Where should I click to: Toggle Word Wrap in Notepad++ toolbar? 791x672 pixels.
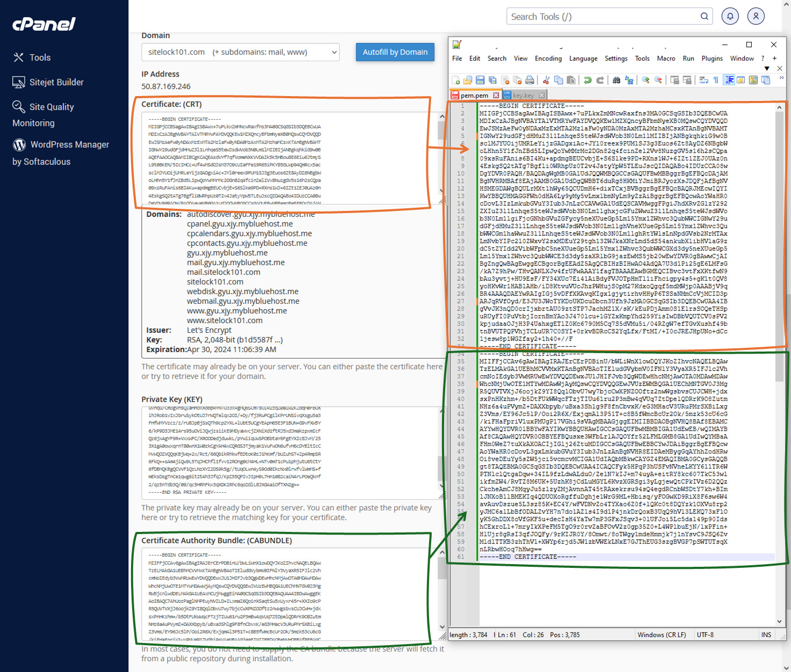703,80
